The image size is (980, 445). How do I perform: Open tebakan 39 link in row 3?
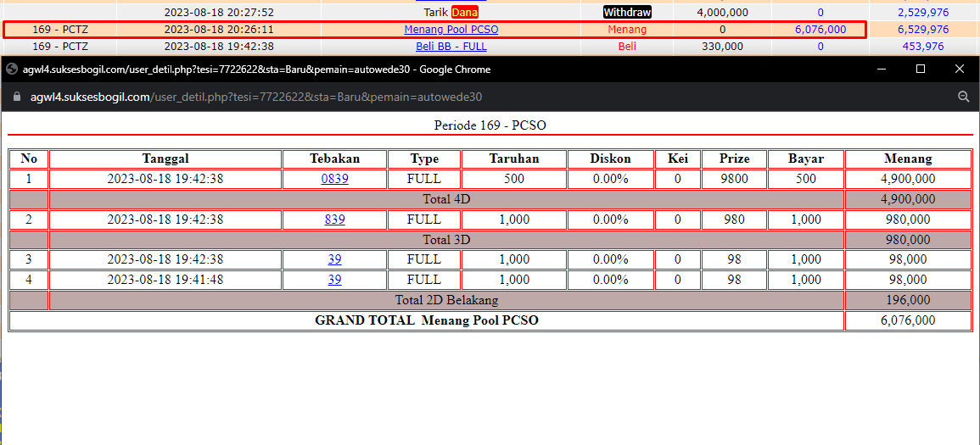(x=335, y=259)
